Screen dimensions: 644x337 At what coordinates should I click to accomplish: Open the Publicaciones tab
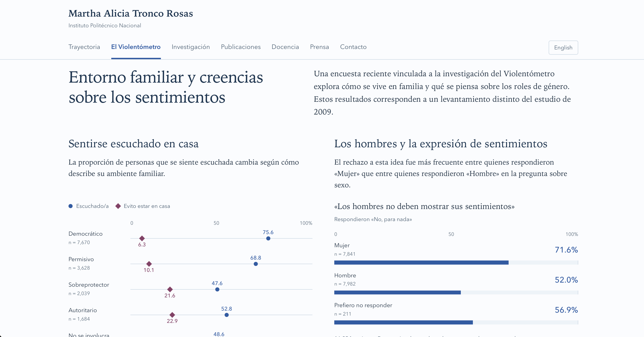[x=241, y=47]
